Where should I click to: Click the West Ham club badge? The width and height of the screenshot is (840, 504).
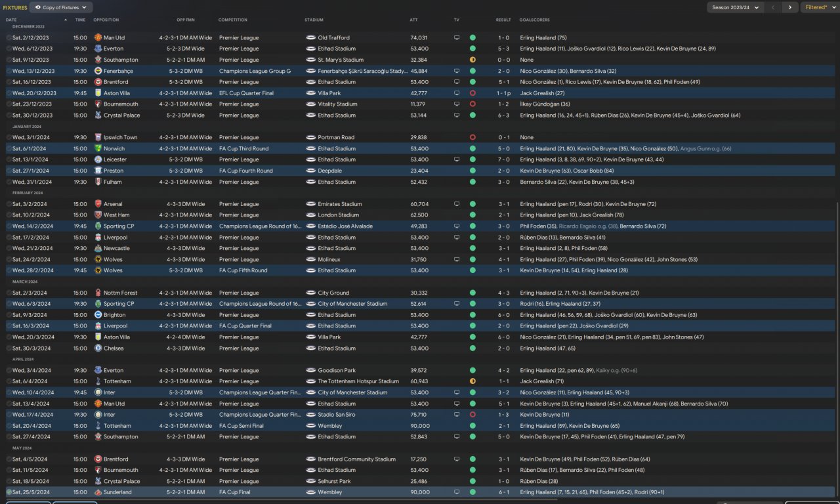(98, 215)
